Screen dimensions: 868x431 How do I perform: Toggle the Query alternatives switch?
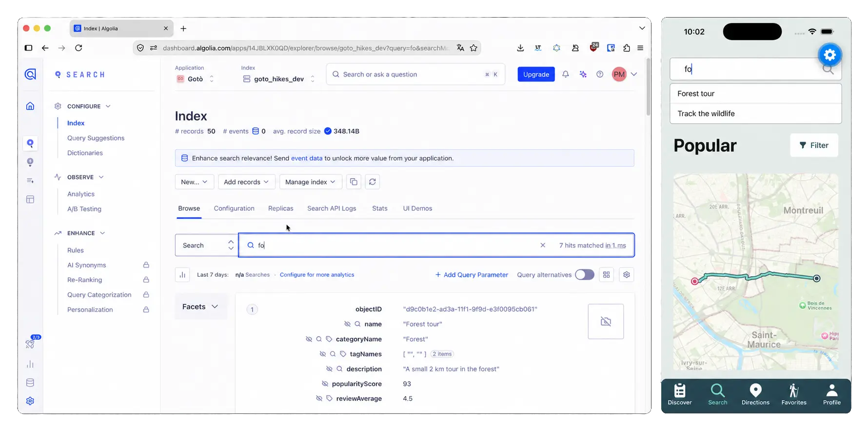coord(585,275)
